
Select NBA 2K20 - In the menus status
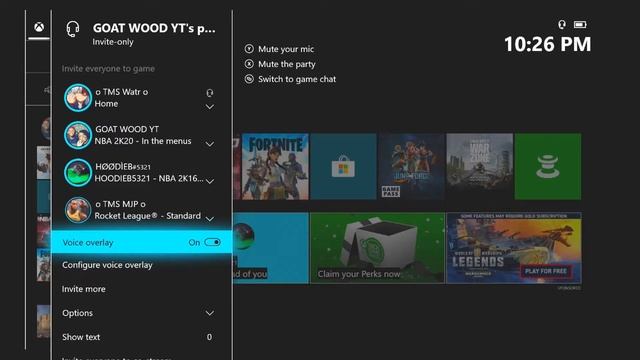143,141
